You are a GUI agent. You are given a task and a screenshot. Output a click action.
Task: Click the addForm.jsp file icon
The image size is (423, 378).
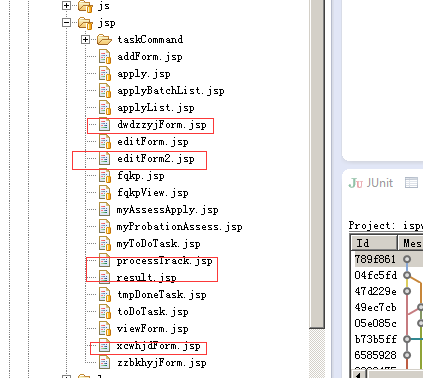click(105, 56)
